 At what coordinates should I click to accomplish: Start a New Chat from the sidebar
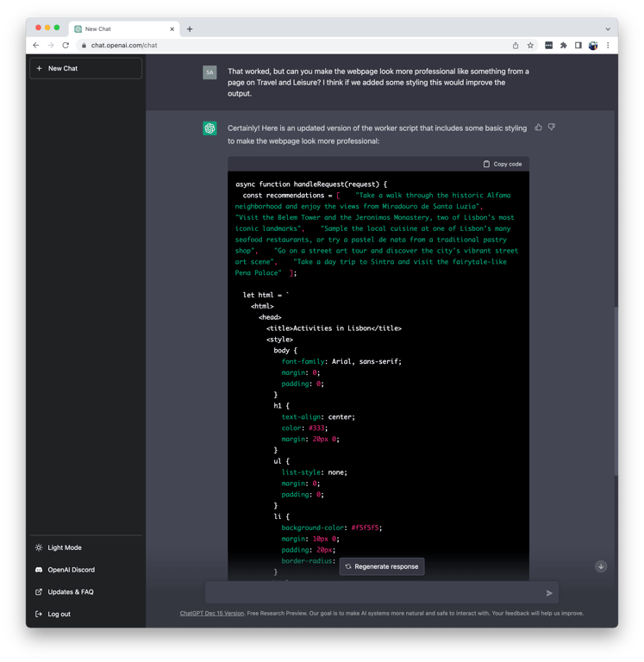85,68
